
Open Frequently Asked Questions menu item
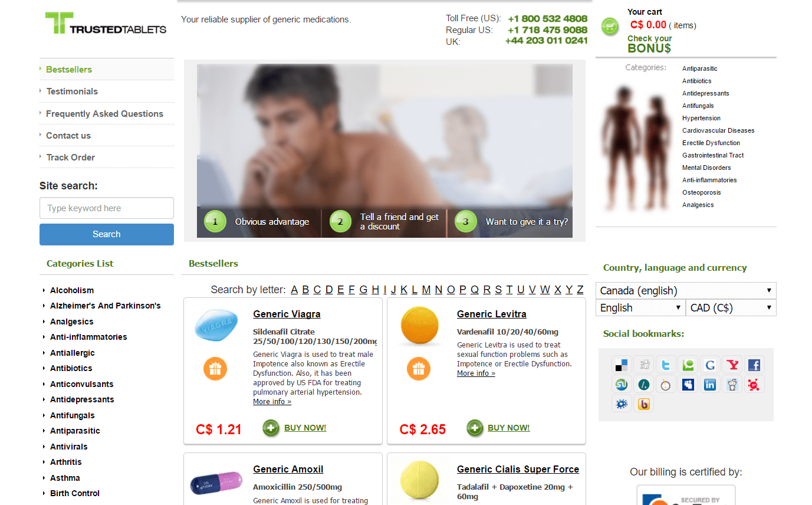point(104,114)
